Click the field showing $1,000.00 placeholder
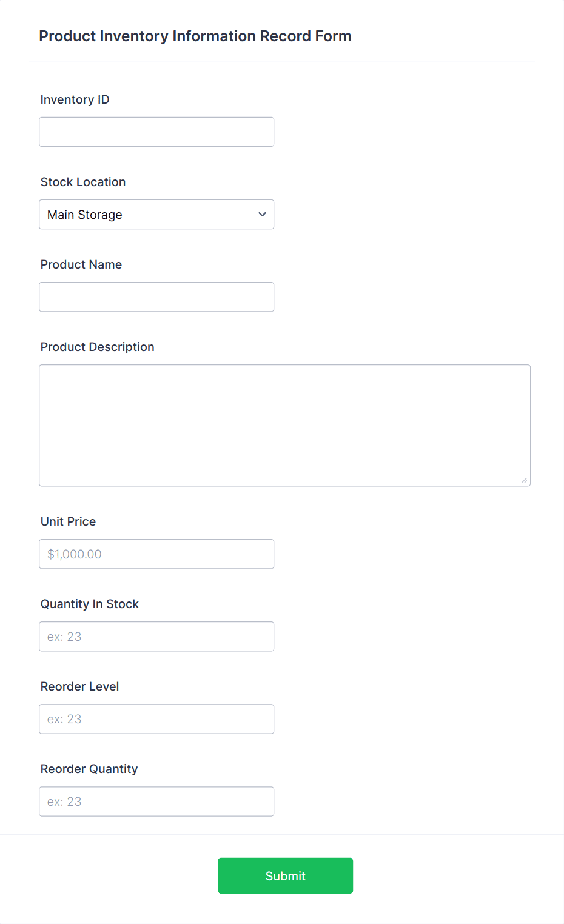 (x=156, y=554)
